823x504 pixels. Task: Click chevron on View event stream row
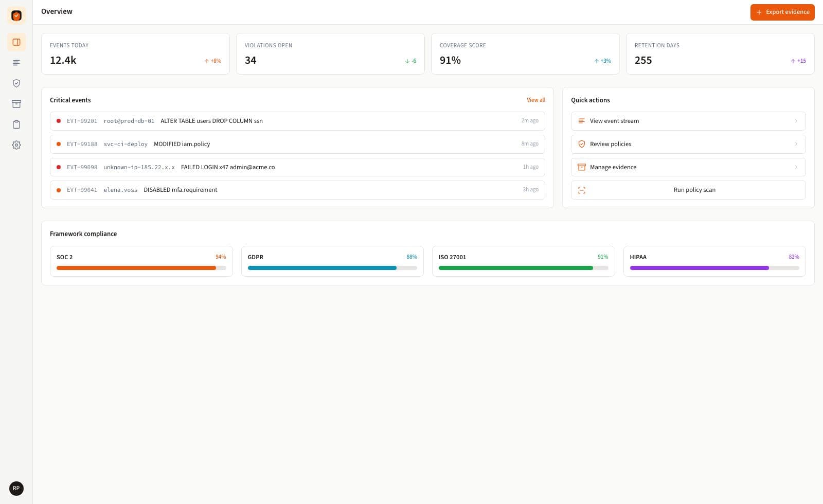pos(796,121)
